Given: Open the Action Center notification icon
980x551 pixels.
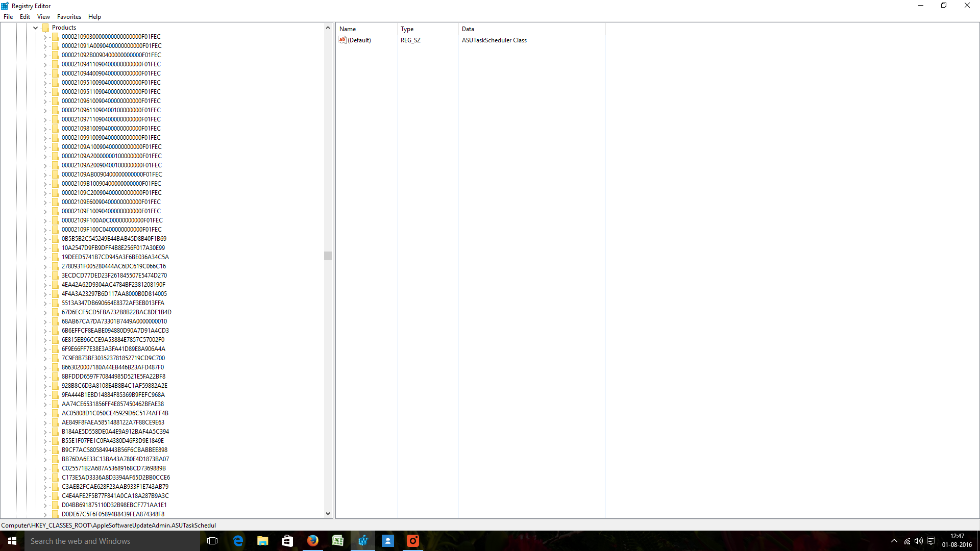Looking at the screenshot, I should point(931,541).
